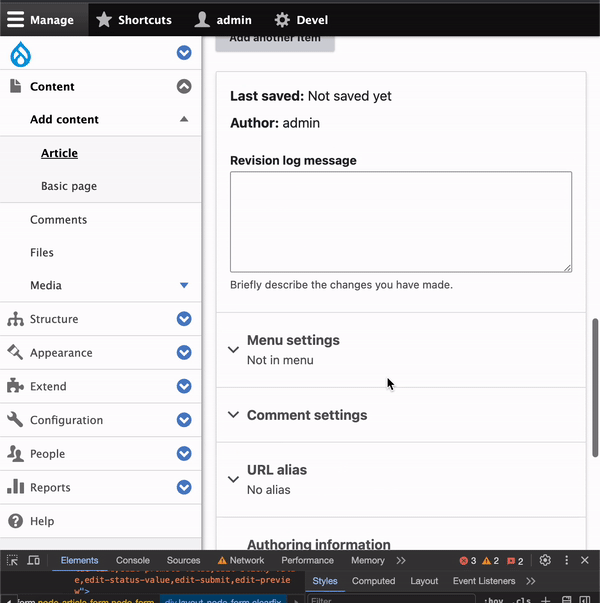Image resolution: width=600 pixels, height=603 pixels.
Task: Click the DevTools inspect element icon
Action: click(13, 561)
